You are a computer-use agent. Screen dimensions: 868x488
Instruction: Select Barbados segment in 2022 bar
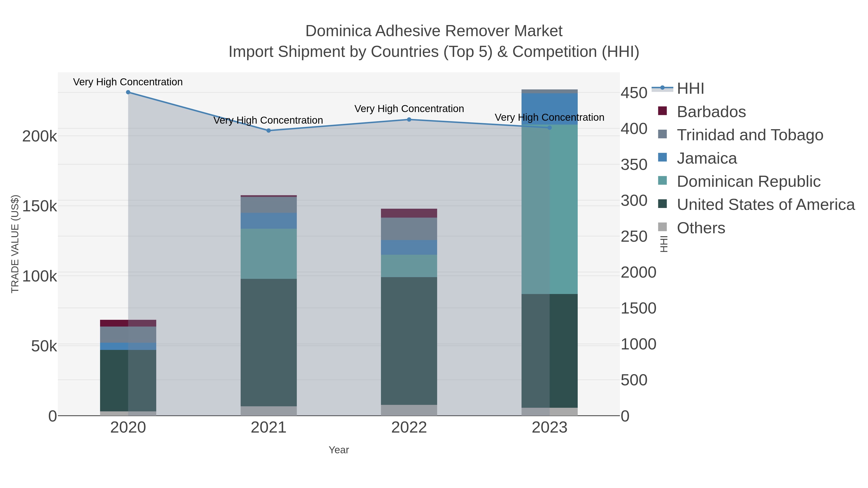point(409,213)
